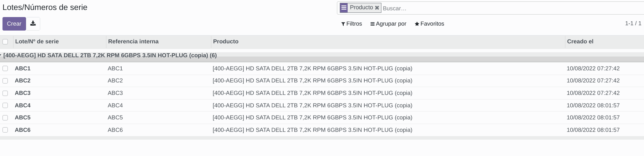Open the Filtros funnel menu
Viewport: 644px width, 156px height.
(x=352, y=24)
